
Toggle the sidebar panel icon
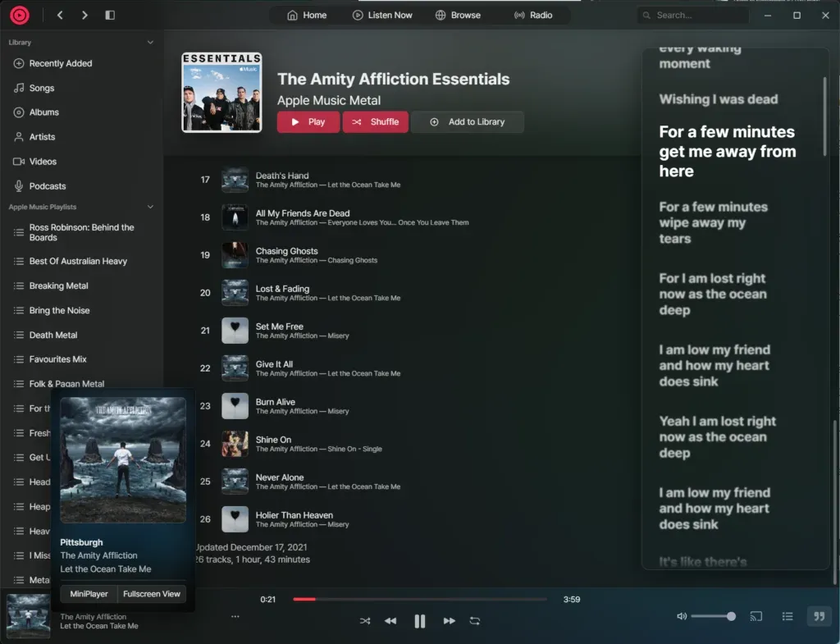pos(110,15)
